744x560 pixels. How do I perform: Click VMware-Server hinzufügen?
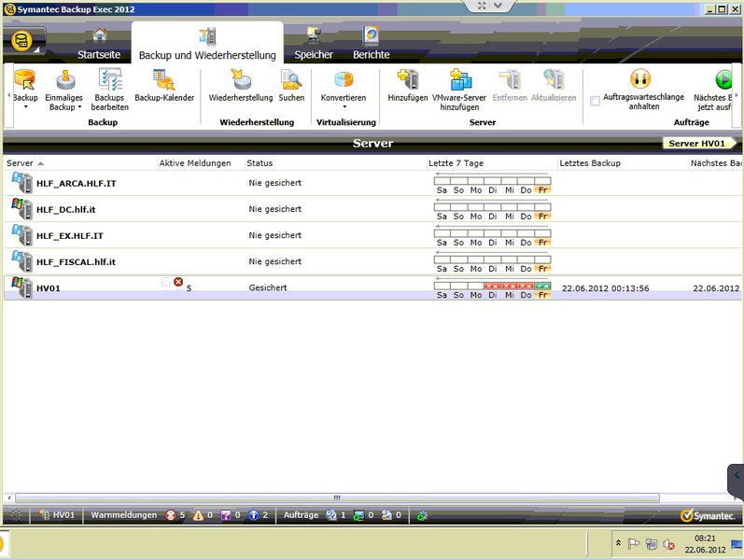pos(459,90)
